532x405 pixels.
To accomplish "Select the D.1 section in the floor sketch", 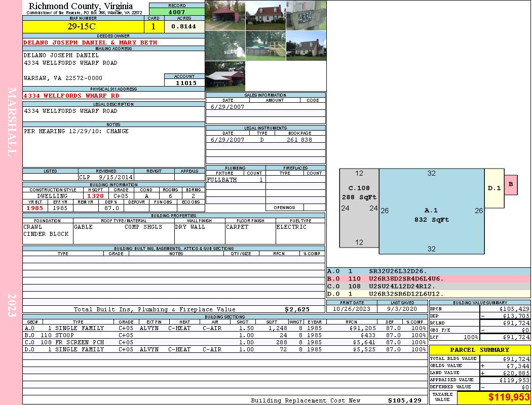I will tap(494, 188).
